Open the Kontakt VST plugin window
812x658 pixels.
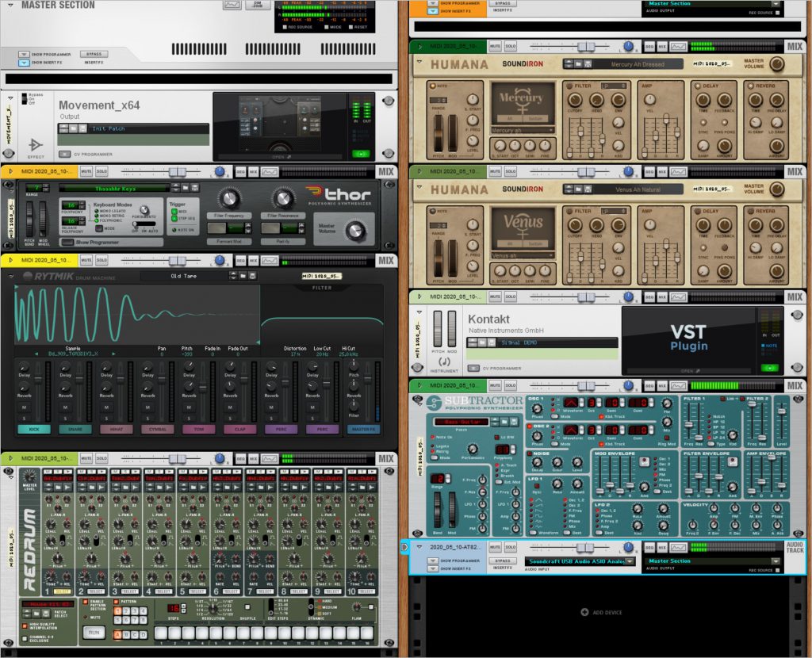point(691,371)
